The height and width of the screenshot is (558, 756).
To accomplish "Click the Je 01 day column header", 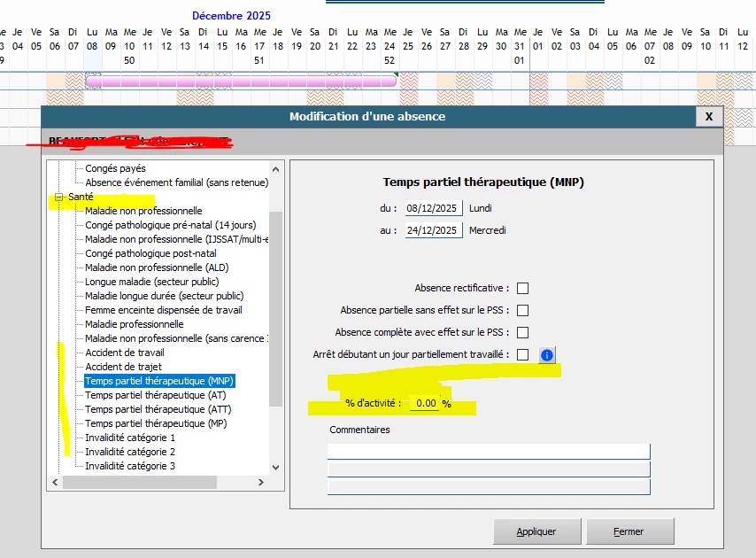I will pos(537,40).
